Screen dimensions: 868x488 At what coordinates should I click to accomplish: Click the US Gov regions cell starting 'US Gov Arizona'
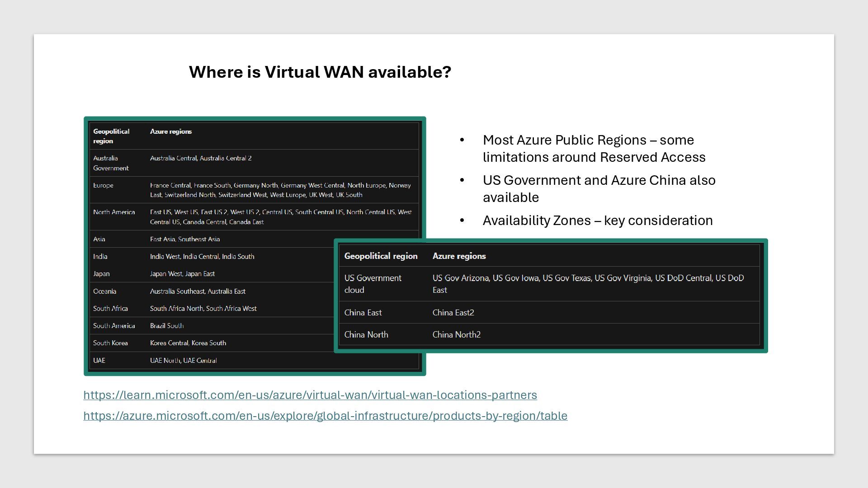(588, 284)
